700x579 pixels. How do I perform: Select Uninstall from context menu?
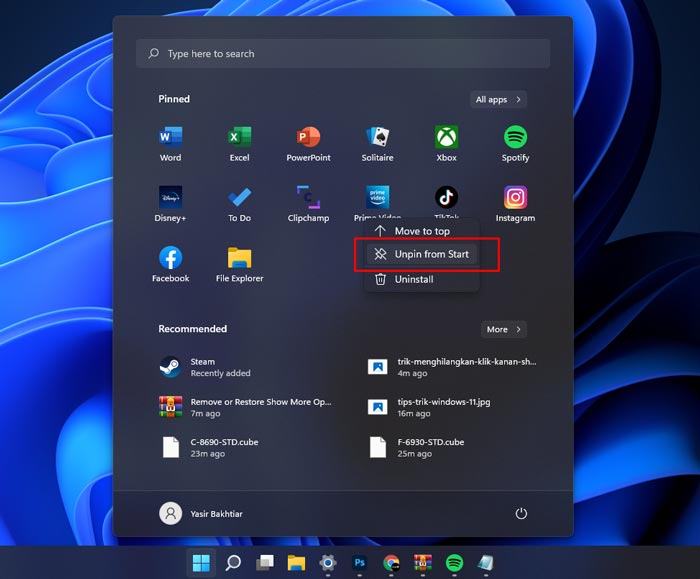422,279
